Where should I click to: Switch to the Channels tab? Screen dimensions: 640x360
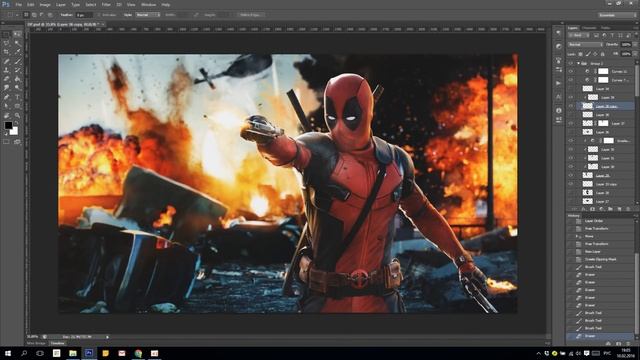click(589, 28)
